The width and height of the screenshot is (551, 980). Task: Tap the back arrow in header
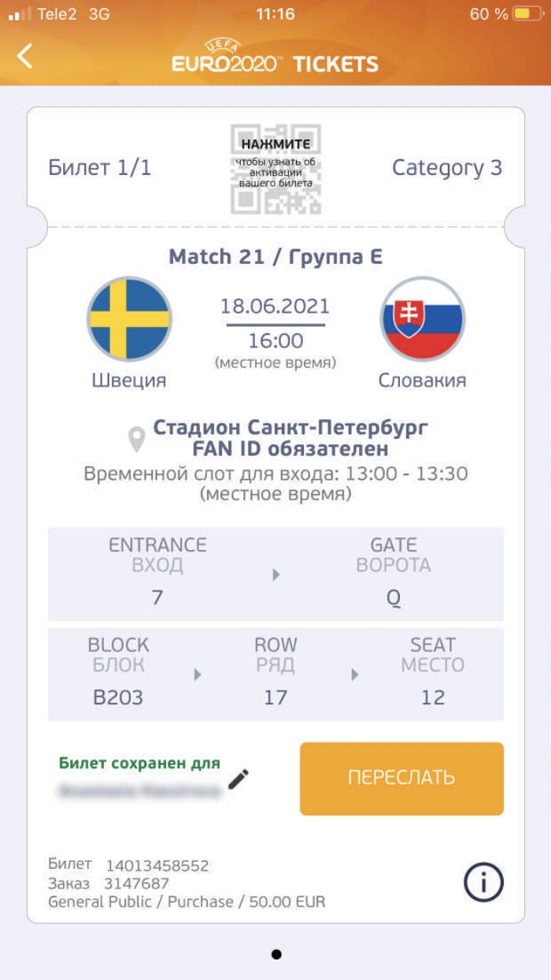[x=25, y=56]
